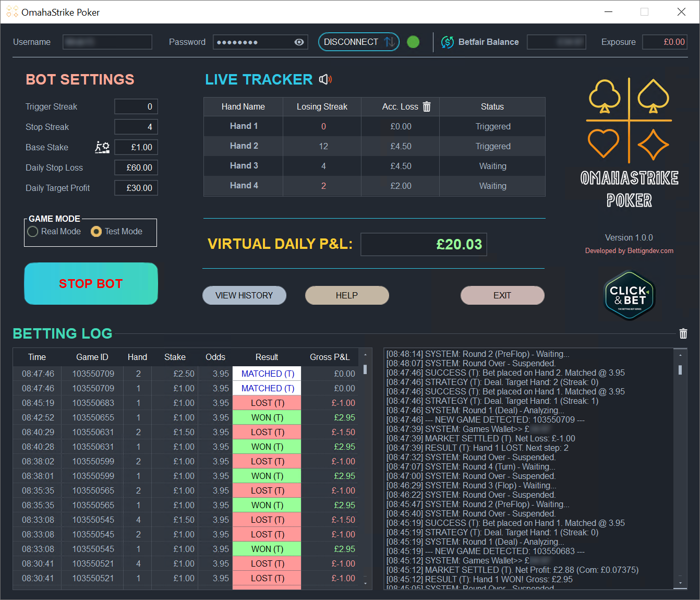
Task: Select the Test Mode radio button
Action: coord(96,232)
